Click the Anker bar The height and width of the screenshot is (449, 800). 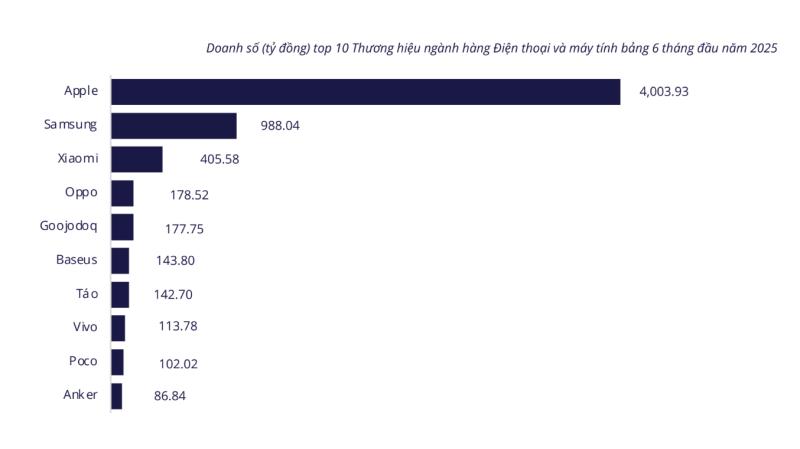(x=117, y=396)
